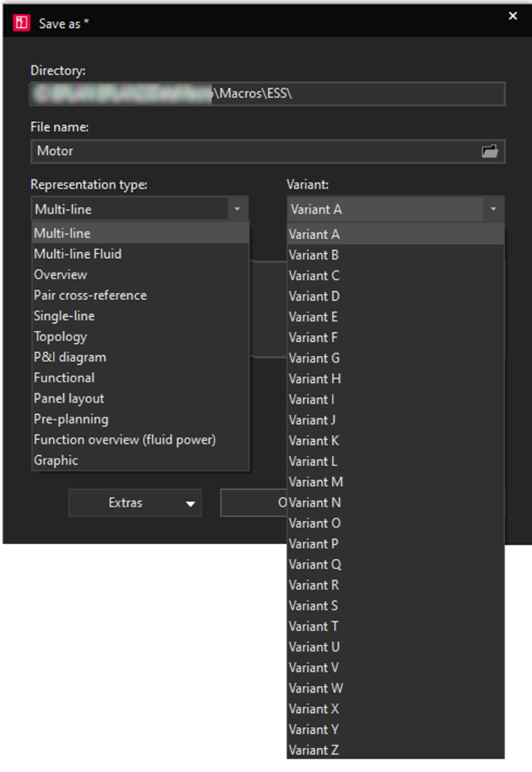Click the EPLAN app icon in title bar

pyautogui.click(x=22, y=23)
